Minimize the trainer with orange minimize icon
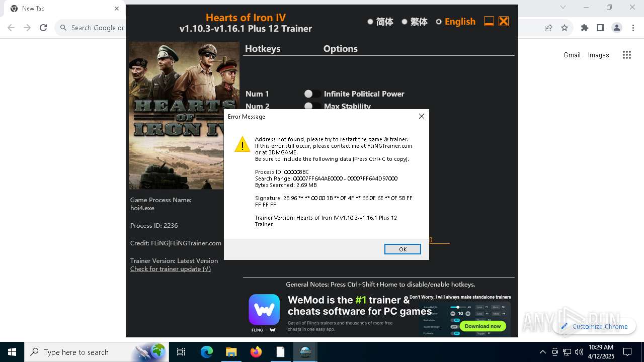The width and height of the screenshot is (644, 362). point(489,21)
